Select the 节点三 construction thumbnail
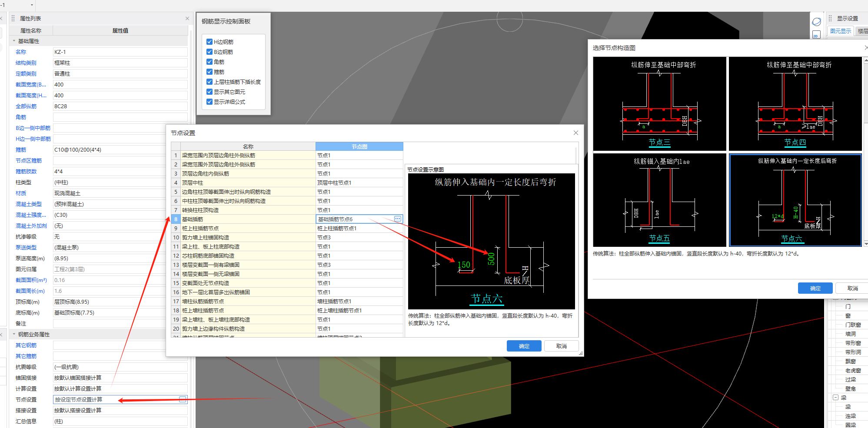The width and height of the screenshot is (868, 428). coord(659,104)
